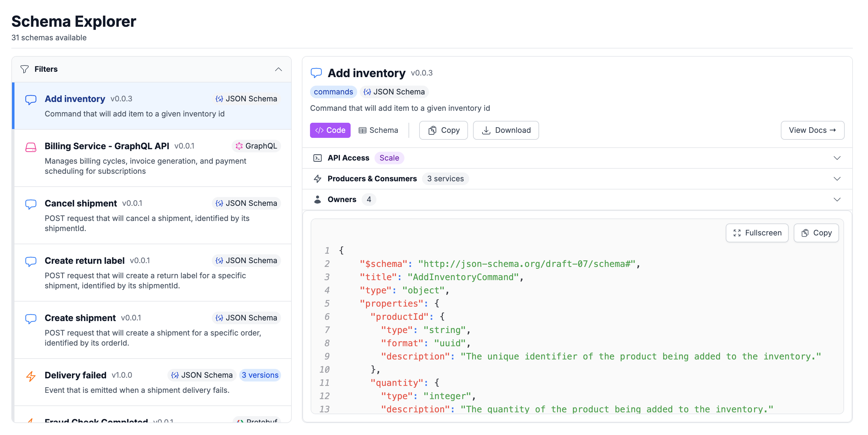
Task: Expand the Owners section
Action: pos(837,199)
